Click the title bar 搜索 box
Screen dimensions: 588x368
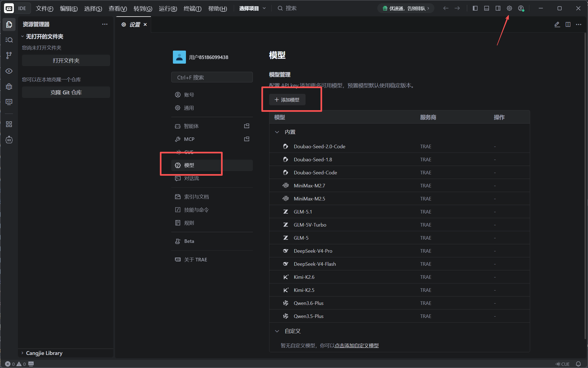287,8
